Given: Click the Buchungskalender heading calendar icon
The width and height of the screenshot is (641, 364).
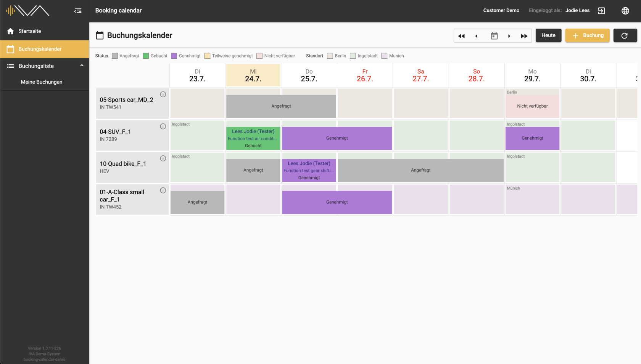Looking at the screenshot, I should (x=100, y=35).
